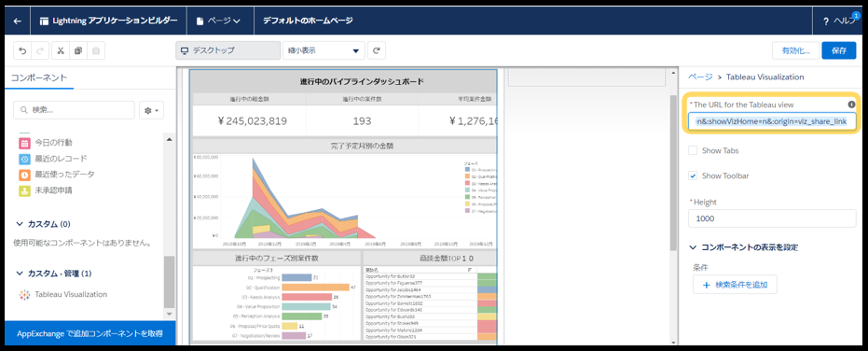This screenshot has width=868, height=351.
Task: Click the Height input field
Action: click(772, 218)
